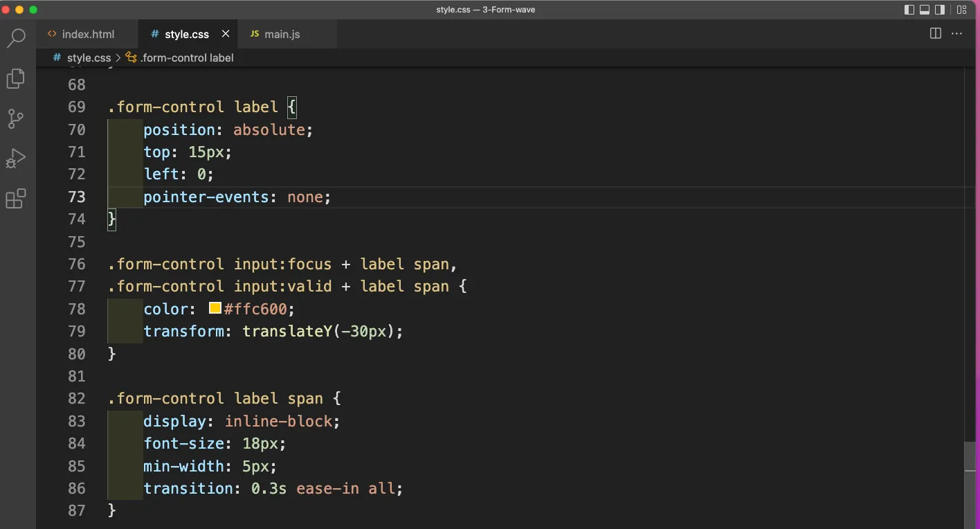The image size is (980, 529).
Task: Toggle the primary side bar layout icon
Action: pyautogui.click(x=909, y=10)
